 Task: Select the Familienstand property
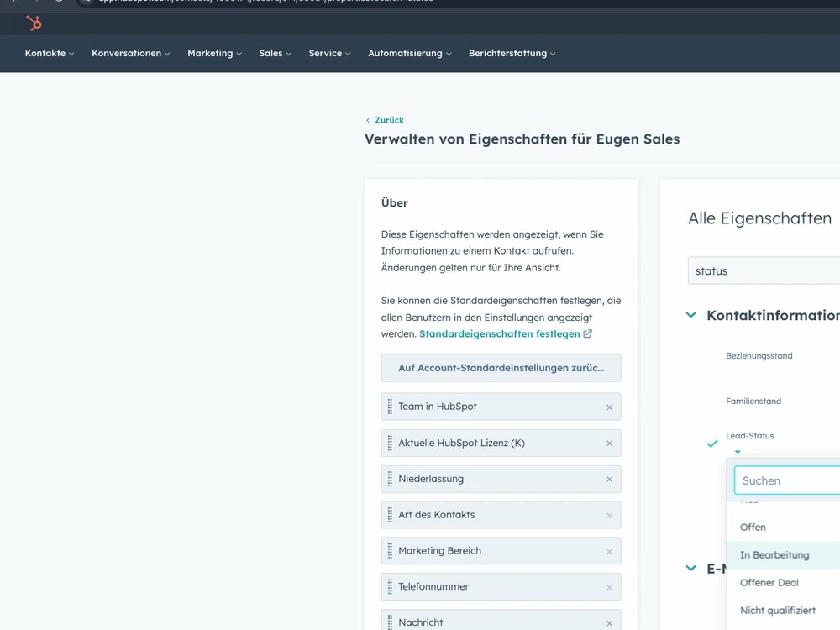[753, 401]
